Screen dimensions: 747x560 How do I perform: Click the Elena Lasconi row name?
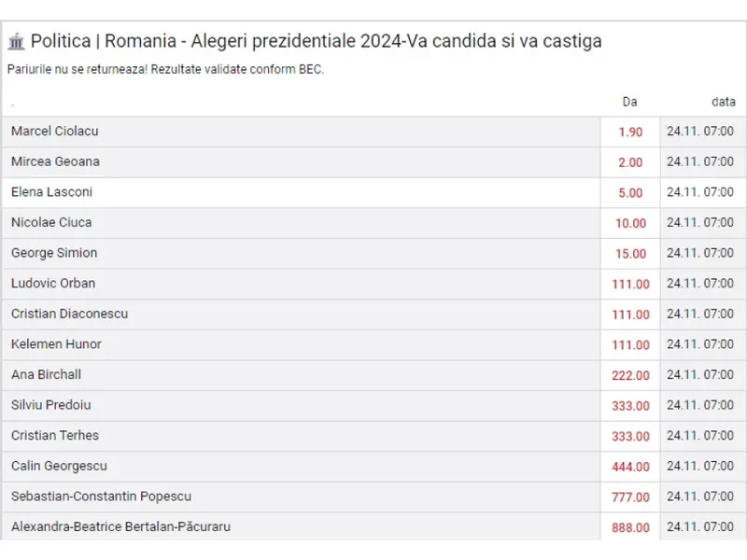click(x=52, y=192)
